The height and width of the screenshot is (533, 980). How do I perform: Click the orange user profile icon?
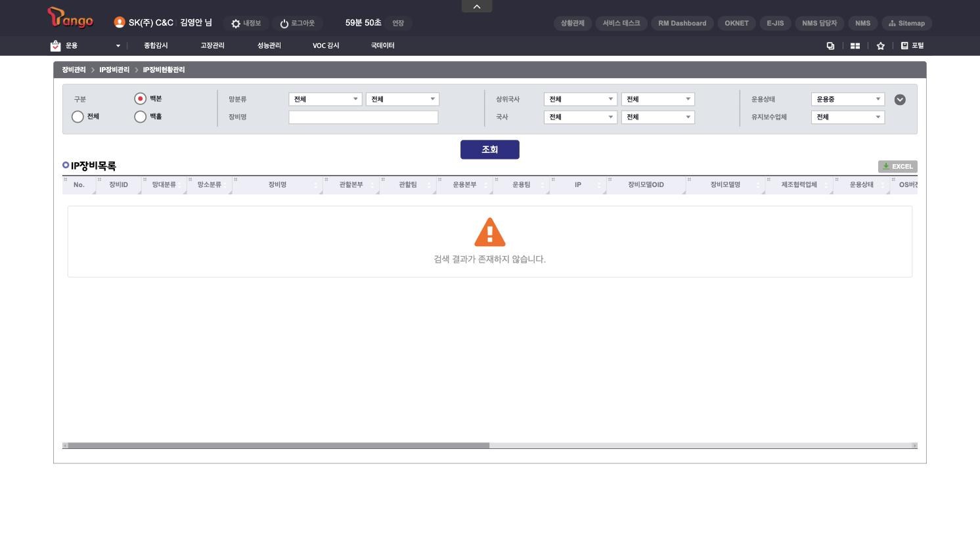(x=120, y=22)
